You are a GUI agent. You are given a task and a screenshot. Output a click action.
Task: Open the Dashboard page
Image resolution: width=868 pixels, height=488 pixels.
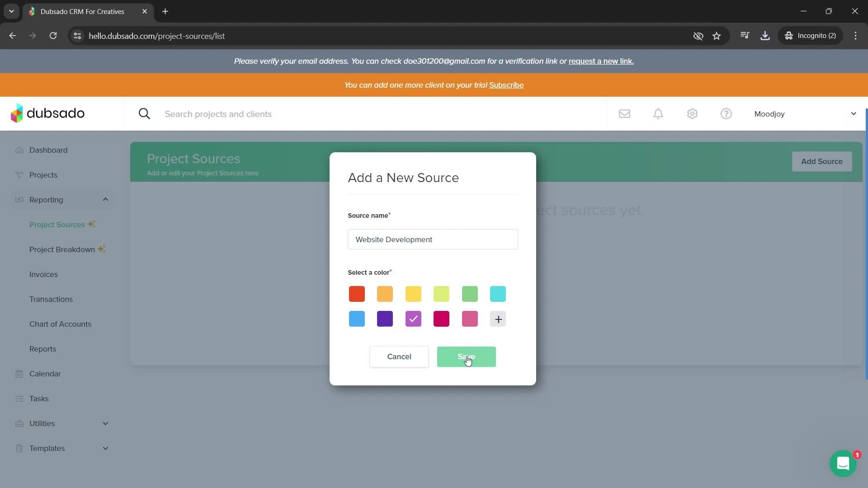pos(48,150)
